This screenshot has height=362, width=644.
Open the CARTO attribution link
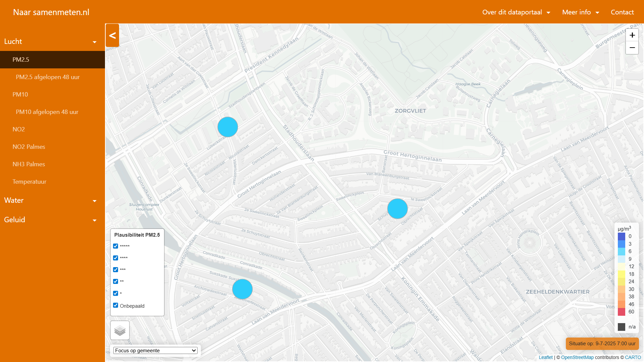coord(633,357)
